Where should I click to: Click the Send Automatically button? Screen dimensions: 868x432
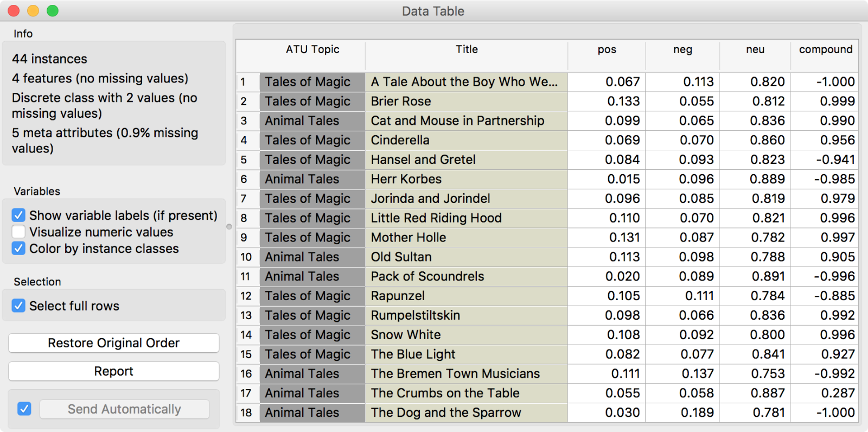point(124,409)
